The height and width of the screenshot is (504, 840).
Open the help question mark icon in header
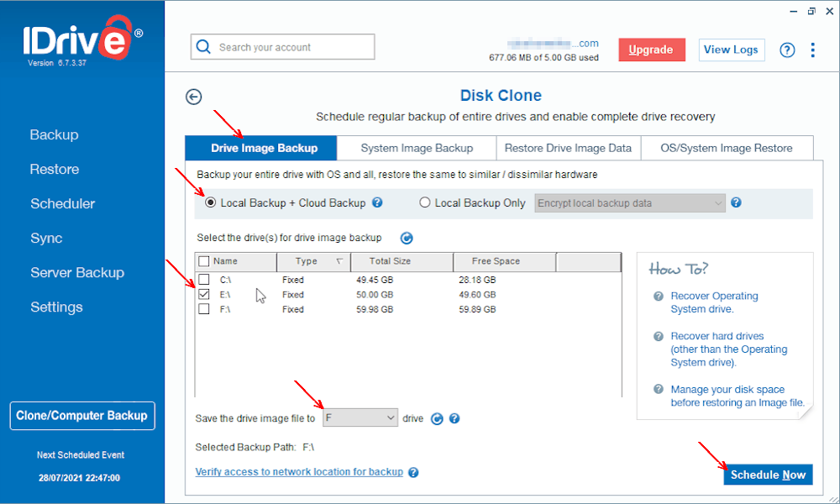point(787,50)
